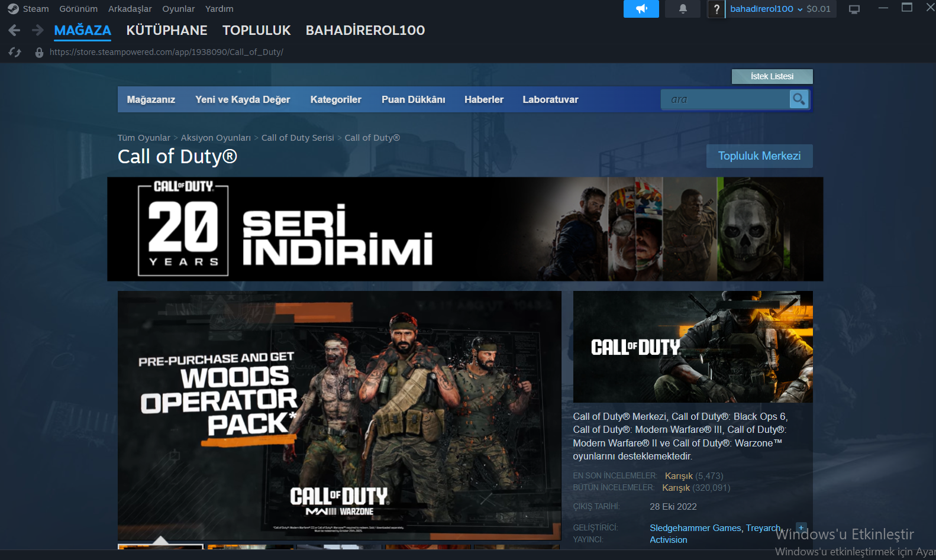Screen dimensions: 936x560
Task: Go back with the left arrow
Action: click(x=15, y=30)
